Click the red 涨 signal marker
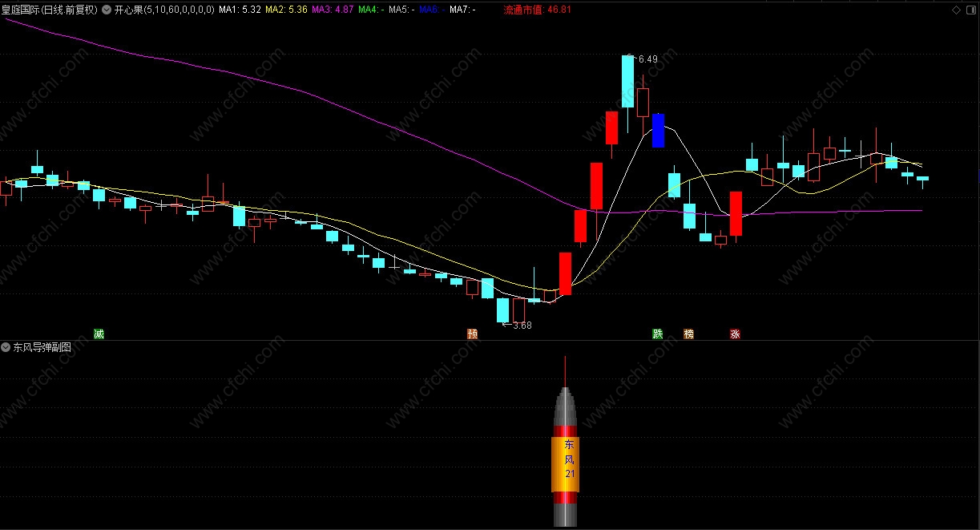This screenshot has width=980, height=530. (735, 334)
